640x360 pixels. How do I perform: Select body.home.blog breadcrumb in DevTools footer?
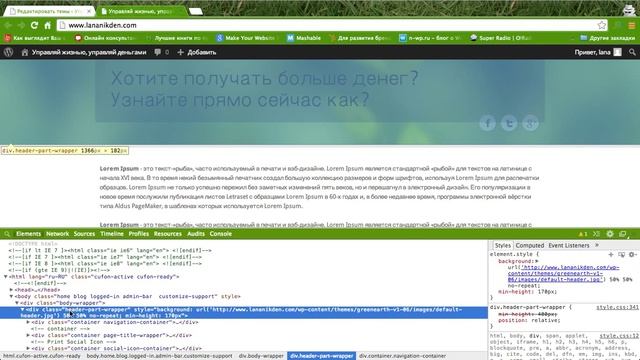click(x=159, y=356)
